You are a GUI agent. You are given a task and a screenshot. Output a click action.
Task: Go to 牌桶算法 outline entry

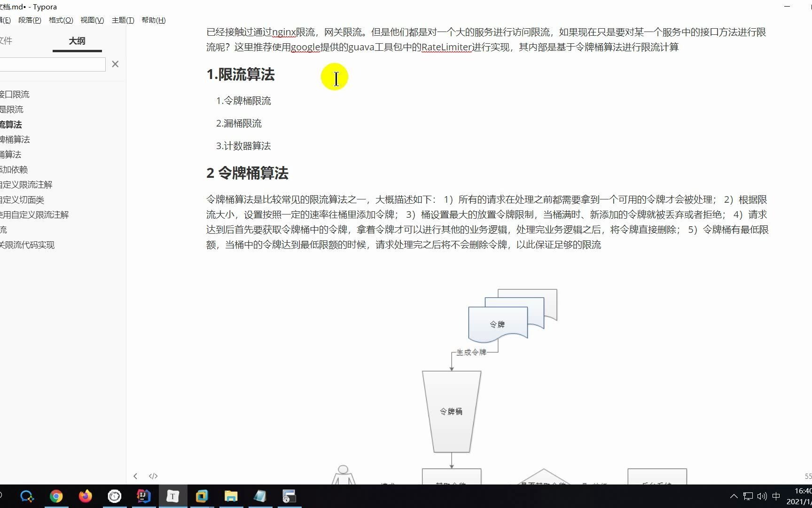coord(15,140)
